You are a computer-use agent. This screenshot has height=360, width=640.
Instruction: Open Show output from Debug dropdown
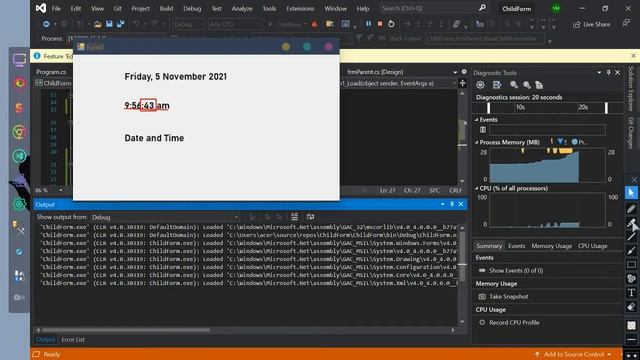[165, 217]
